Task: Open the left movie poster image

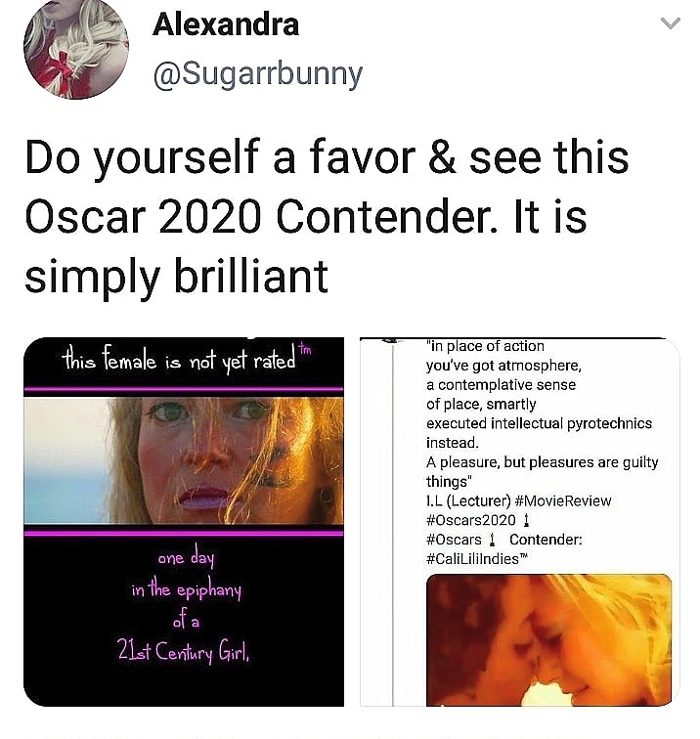Action: [184, 522]
